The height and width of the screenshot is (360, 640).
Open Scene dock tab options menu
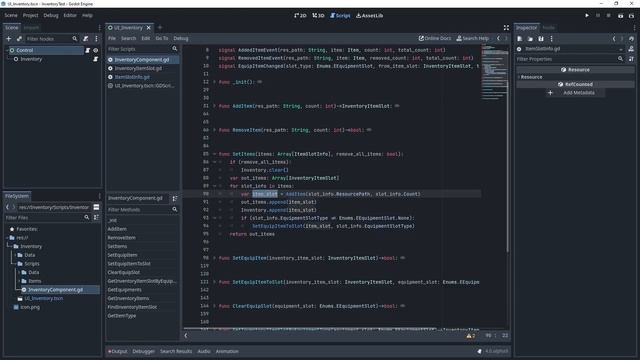100,28
